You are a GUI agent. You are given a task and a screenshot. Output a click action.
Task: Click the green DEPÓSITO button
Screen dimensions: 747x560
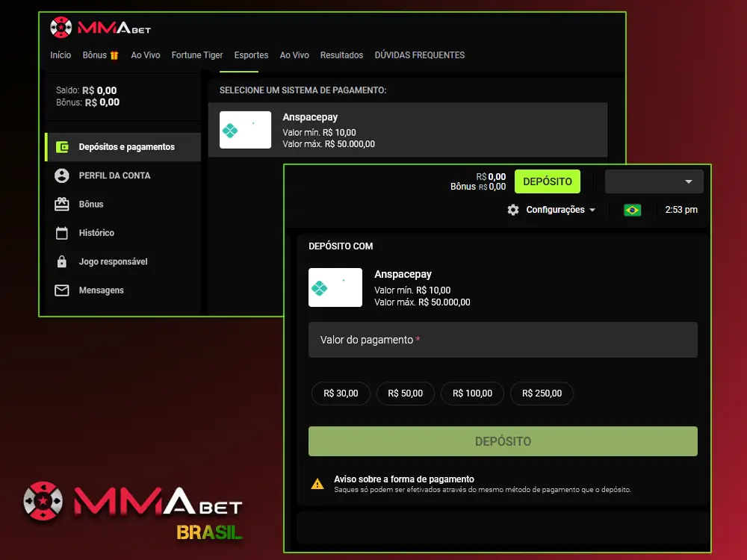547,181
